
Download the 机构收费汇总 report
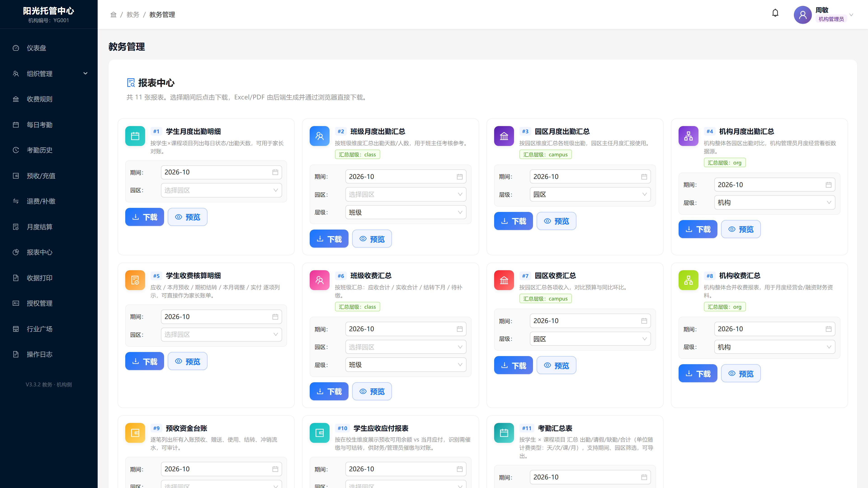pos(698,373)
